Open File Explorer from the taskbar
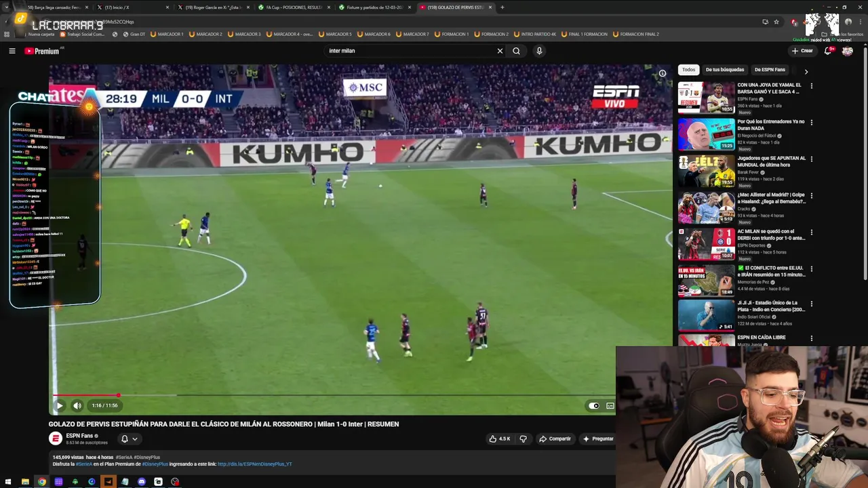 (x=25, y=482)
